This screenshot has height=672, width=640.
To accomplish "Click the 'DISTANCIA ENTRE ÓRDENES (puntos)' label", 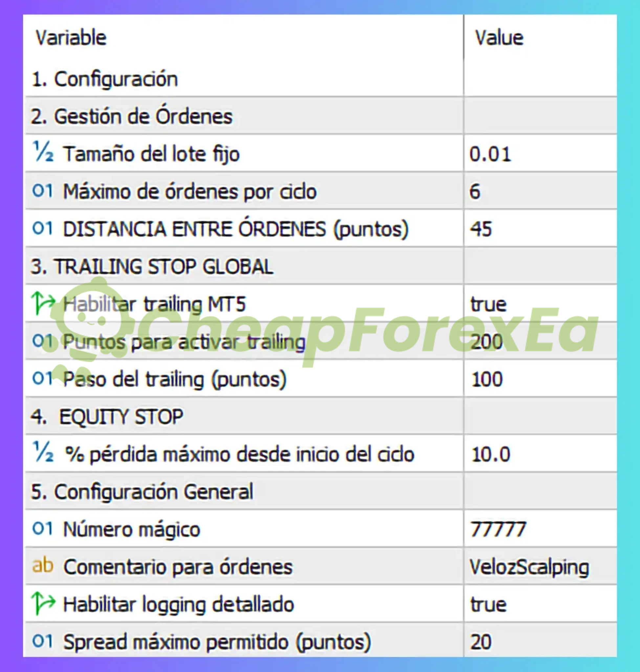I will 236,229.
